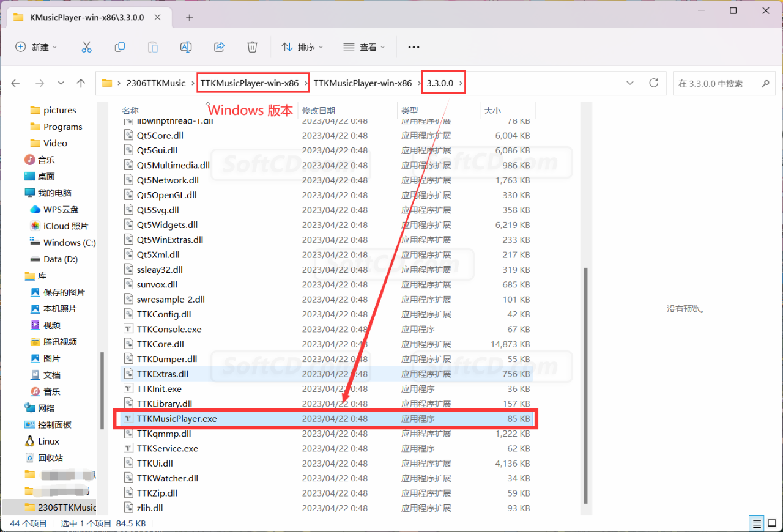Image resolution: width=783 pixels, height=532 pixels.
Task: Sort by Date modified (修改日期) column
Action: pos(319,111)
